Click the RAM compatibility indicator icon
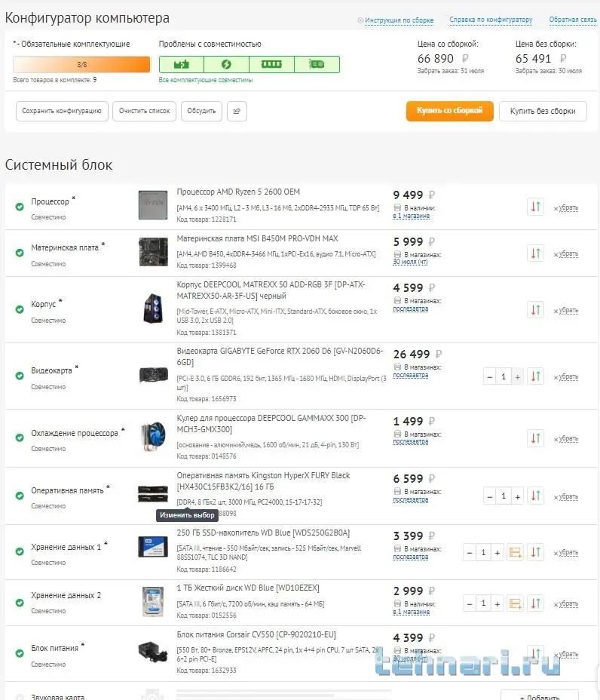600x700 pixels. click(x=271, y=64)
